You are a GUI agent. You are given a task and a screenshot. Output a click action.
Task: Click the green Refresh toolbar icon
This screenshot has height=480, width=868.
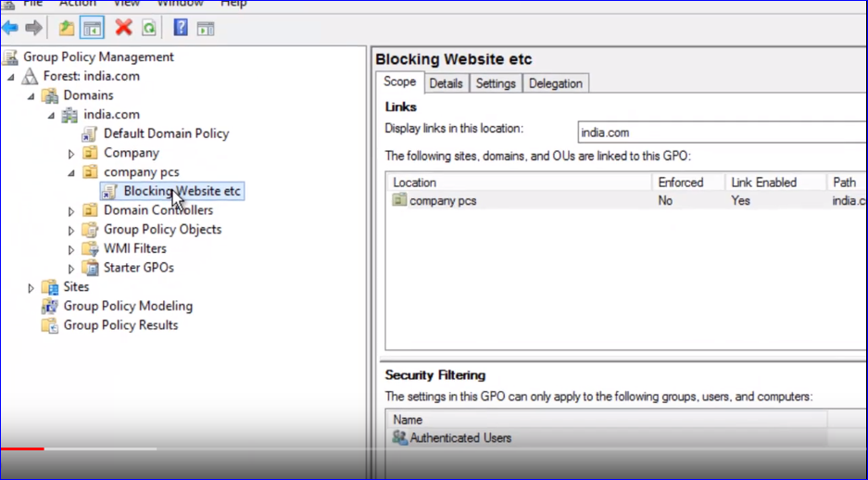pyautogui.click(x=149, y=28)
